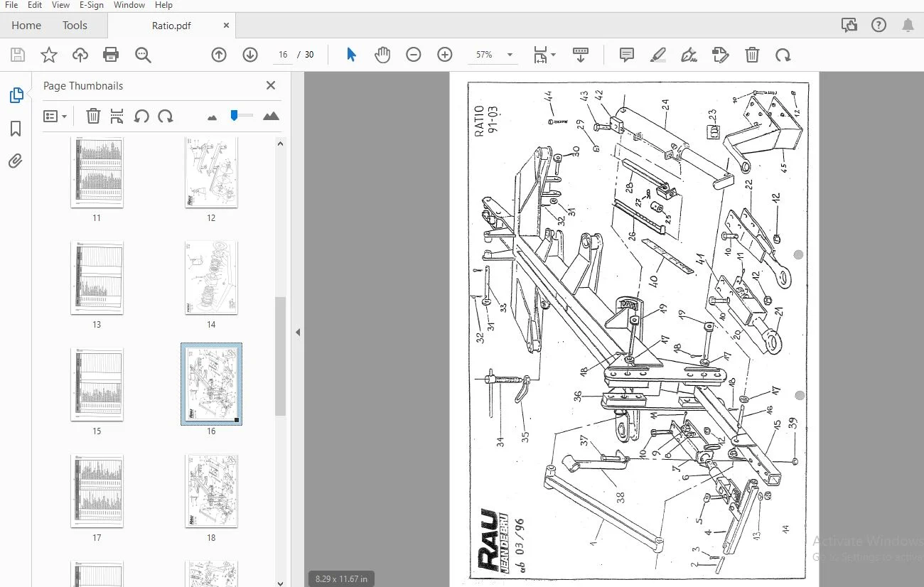The width and height of the screenshot is (924, 587).
Task: Open the Window menu
Action: click(129, 5)
